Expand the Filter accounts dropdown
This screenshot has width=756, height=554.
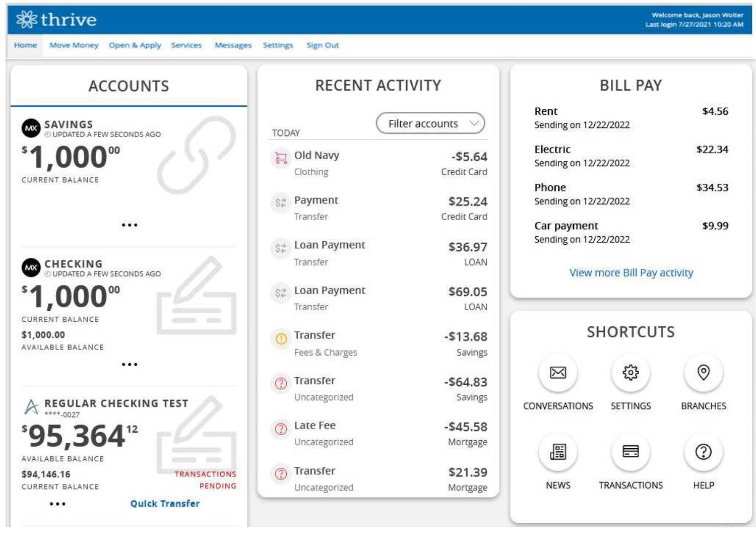[x=430, y=123]
